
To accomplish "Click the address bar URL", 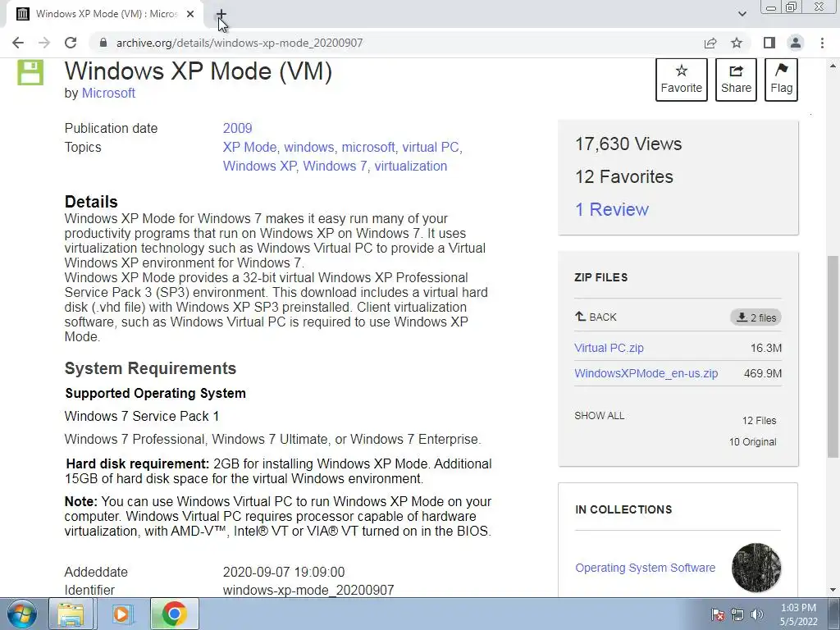I will (240, 43).
